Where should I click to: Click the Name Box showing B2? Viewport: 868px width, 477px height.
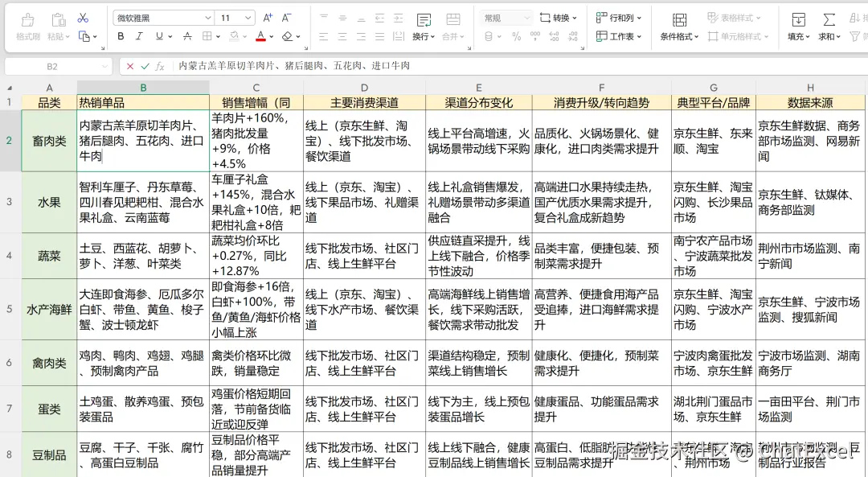(52, 65)
